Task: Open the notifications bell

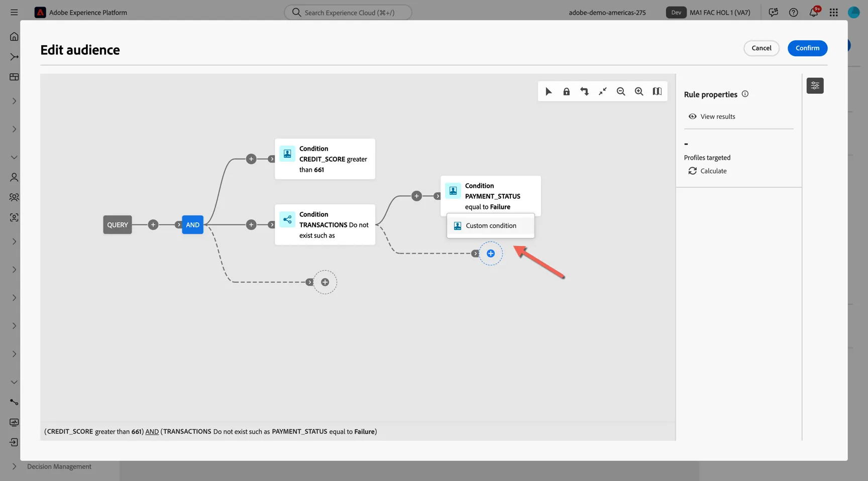Action: pos(813,13)
